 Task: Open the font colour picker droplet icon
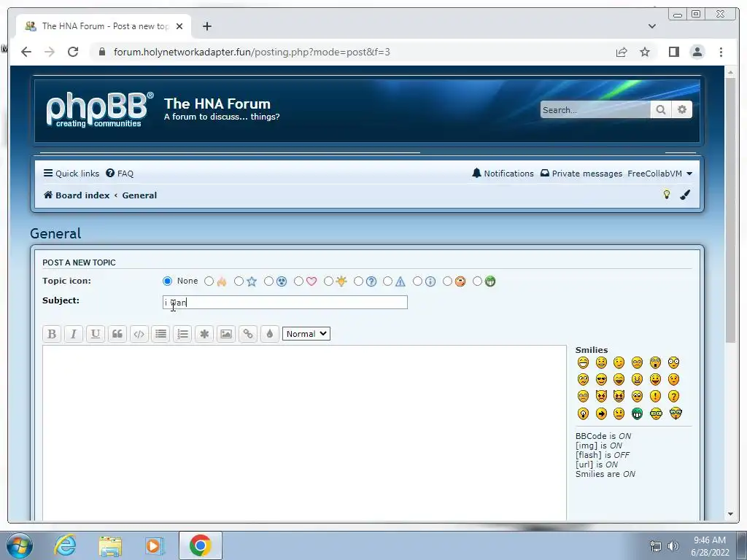click(270, 334)
